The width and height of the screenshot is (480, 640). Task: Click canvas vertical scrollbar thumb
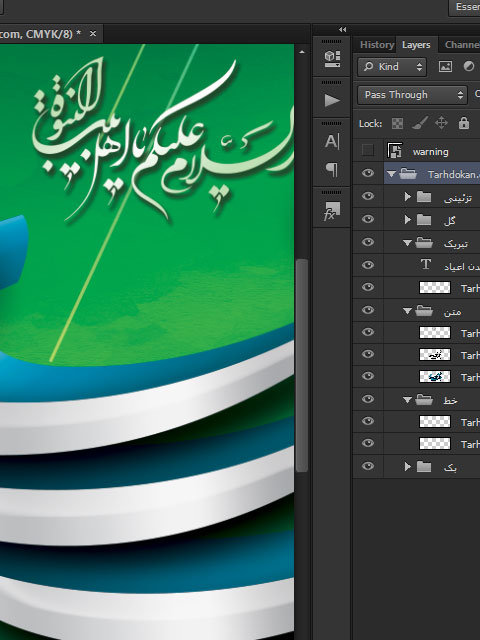(x=302, y=365)
